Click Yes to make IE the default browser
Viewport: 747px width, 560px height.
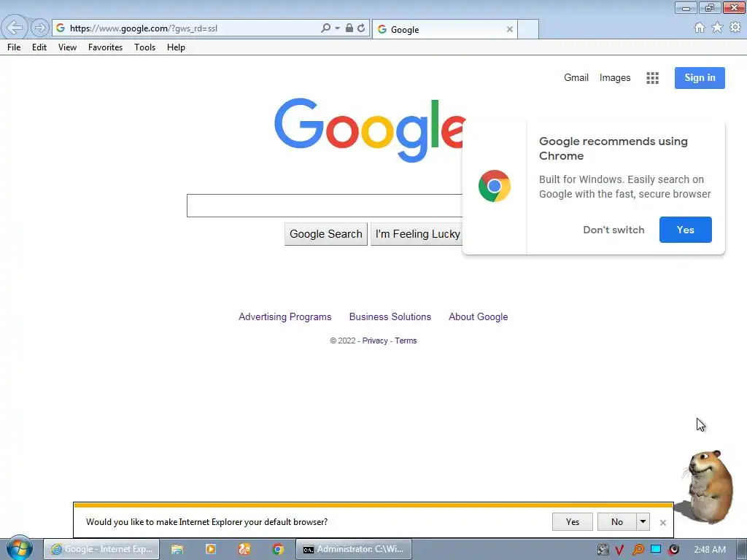click(x=573, y=522)
